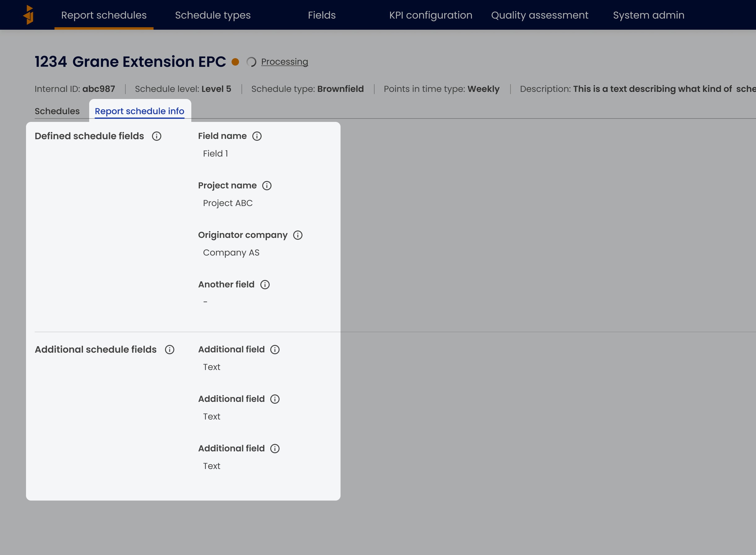Go to the Fields navigation item

(x=322, y=15)
